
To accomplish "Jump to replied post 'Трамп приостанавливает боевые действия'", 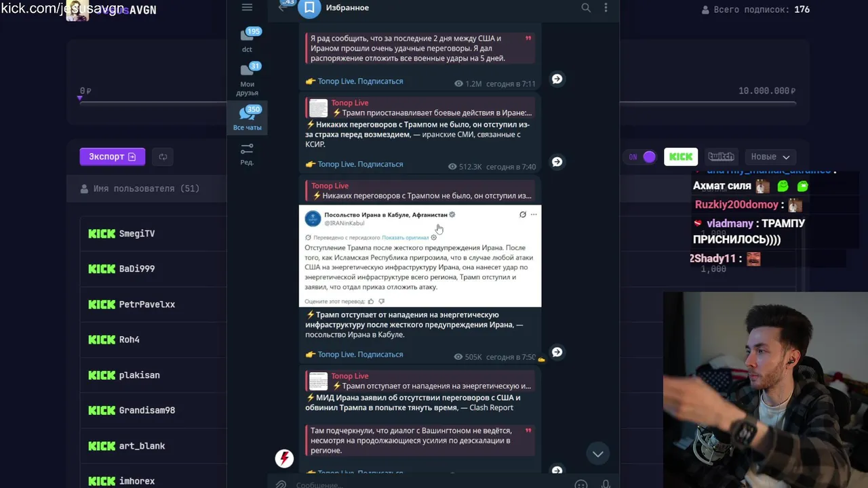I will point(420,108).
